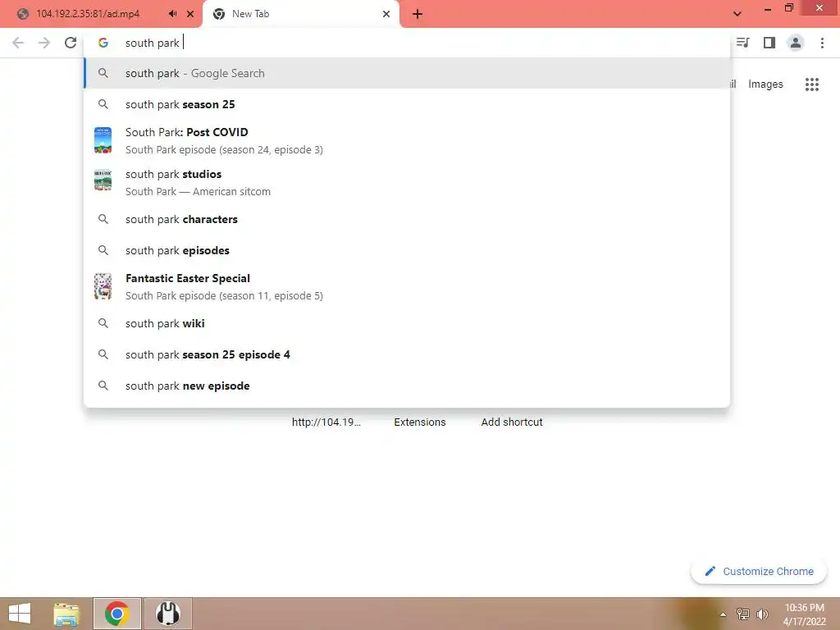Select the south park wiki suggestion
The height and width of the screenshot is (630, 840).
(x=407, y=323)
